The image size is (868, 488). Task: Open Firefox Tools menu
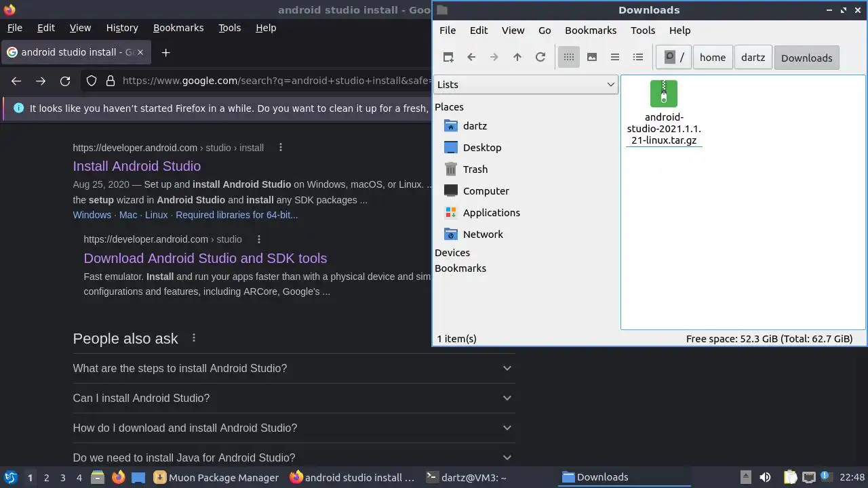(x=229, y=28)
